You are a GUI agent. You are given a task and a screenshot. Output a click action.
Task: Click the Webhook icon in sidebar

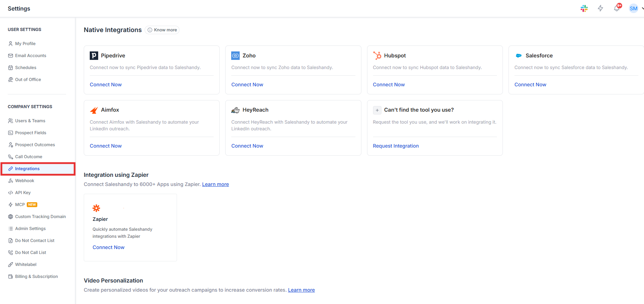[x=11, y=181]
